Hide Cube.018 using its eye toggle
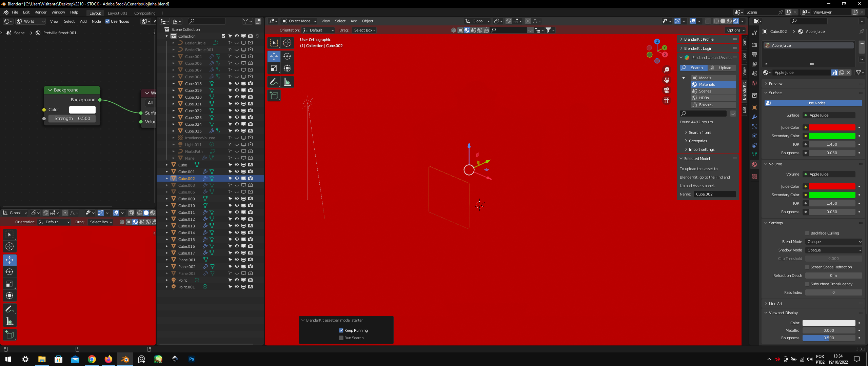This screenshot has width=868, height=366. [237, 83]
